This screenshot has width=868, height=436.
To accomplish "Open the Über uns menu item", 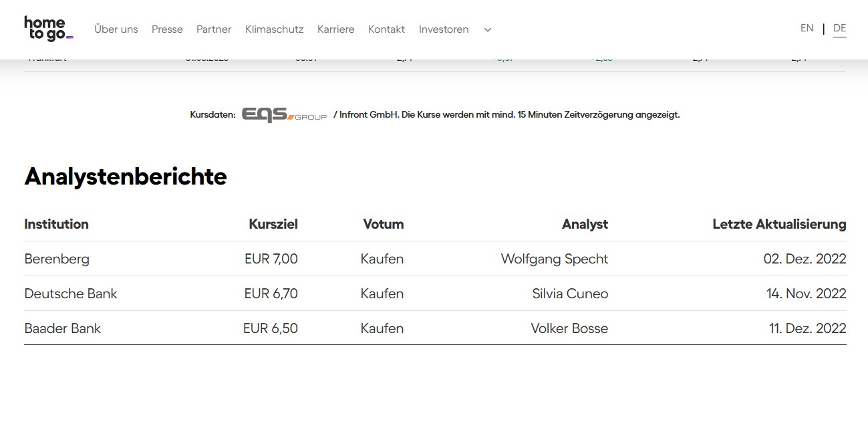I will (116, 29).
